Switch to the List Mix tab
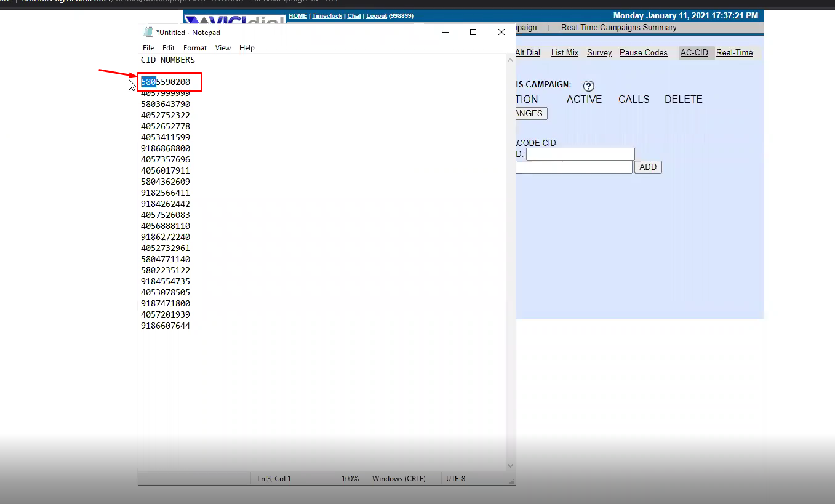The width and height of the screenshot is (835, 504). 565,53
